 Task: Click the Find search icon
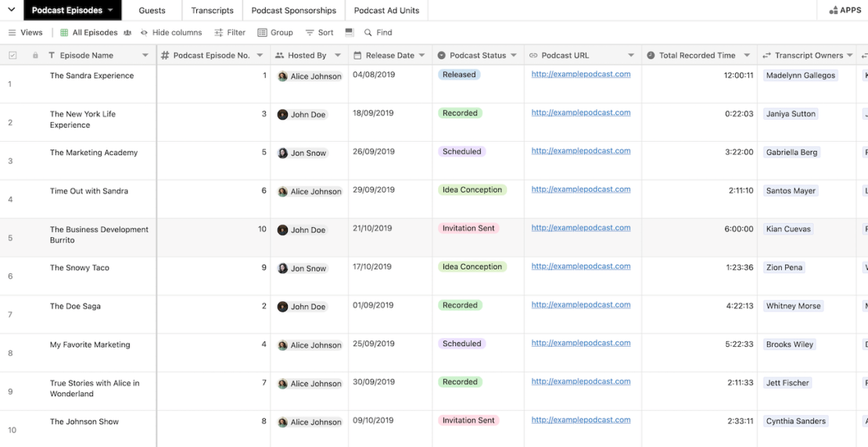coord(368,33)
